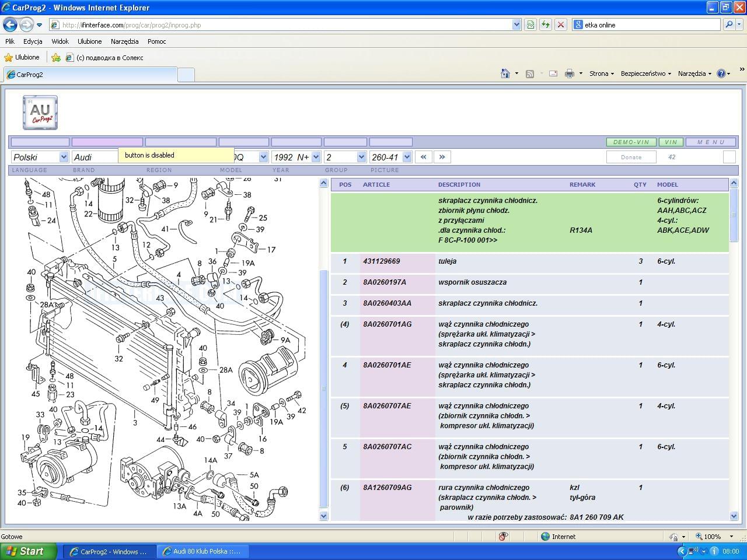The width and height of the screenshot is (747, 560).
Task: Click the parts table scroll up arrow
Action: click(734, 183)
